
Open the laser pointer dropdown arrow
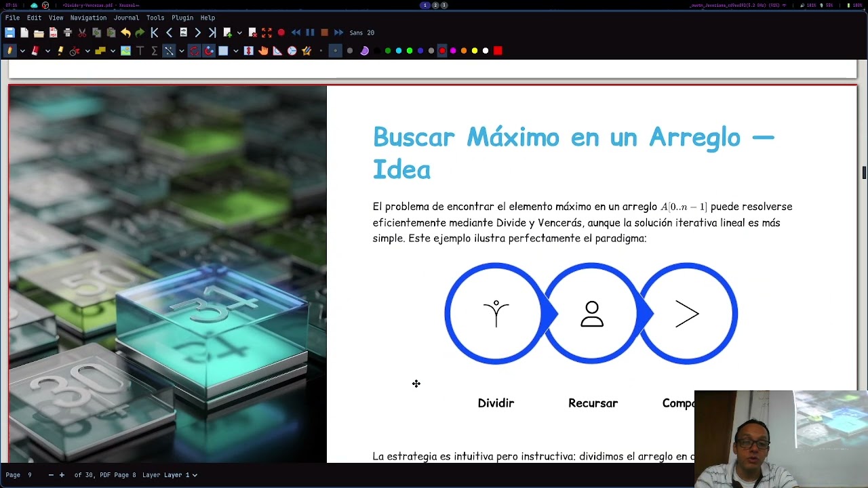pos(182,51)
